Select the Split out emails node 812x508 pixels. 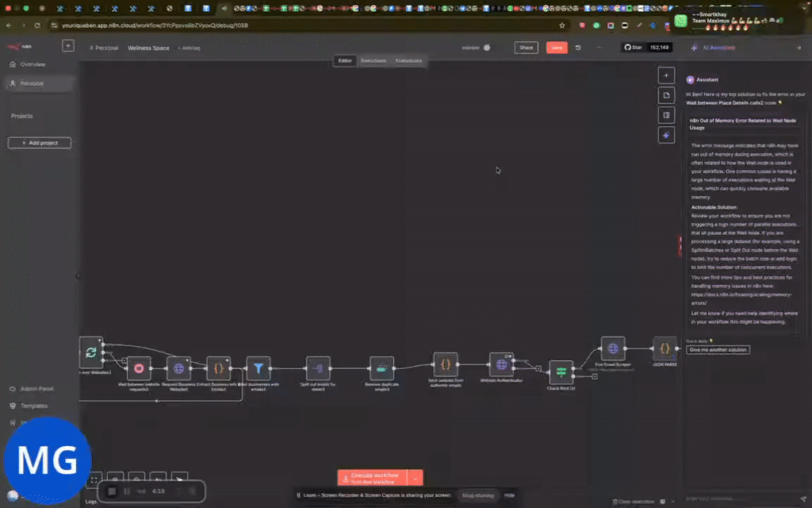click(318, 368)
